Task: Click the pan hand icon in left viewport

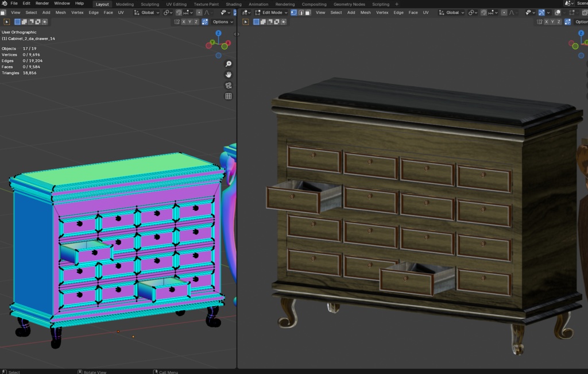Action: [x=229, y=75]
